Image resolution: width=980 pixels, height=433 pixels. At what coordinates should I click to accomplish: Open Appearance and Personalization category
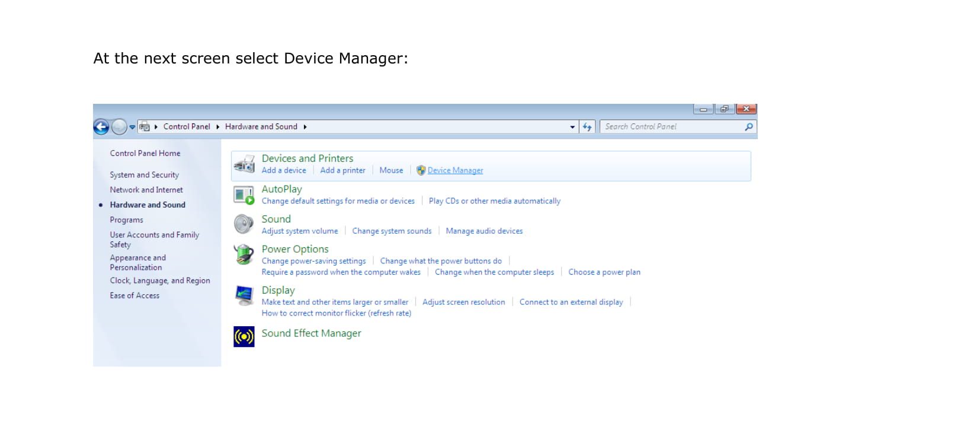tap(137, 262)
